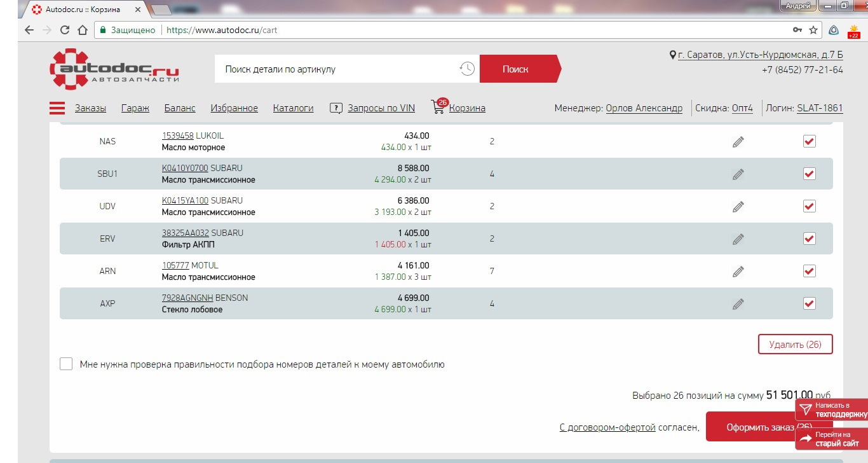Open the Каталоги menu item
This screenshot has width=868, height=463.
[x=294, y=108]
